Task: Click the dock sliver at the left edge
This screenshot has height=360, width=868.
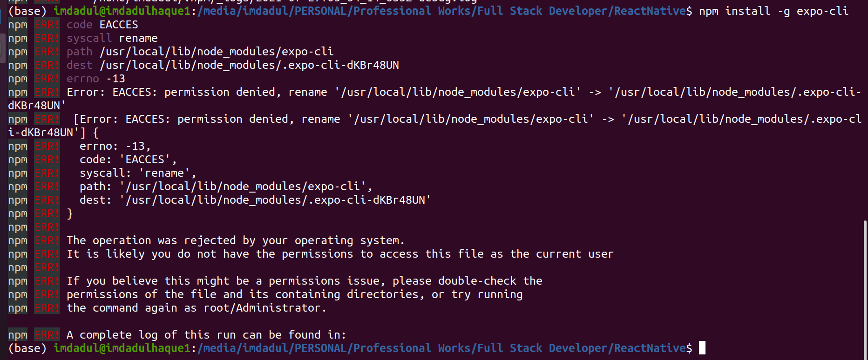Action: pyautogui.click(x=2, y=47)
